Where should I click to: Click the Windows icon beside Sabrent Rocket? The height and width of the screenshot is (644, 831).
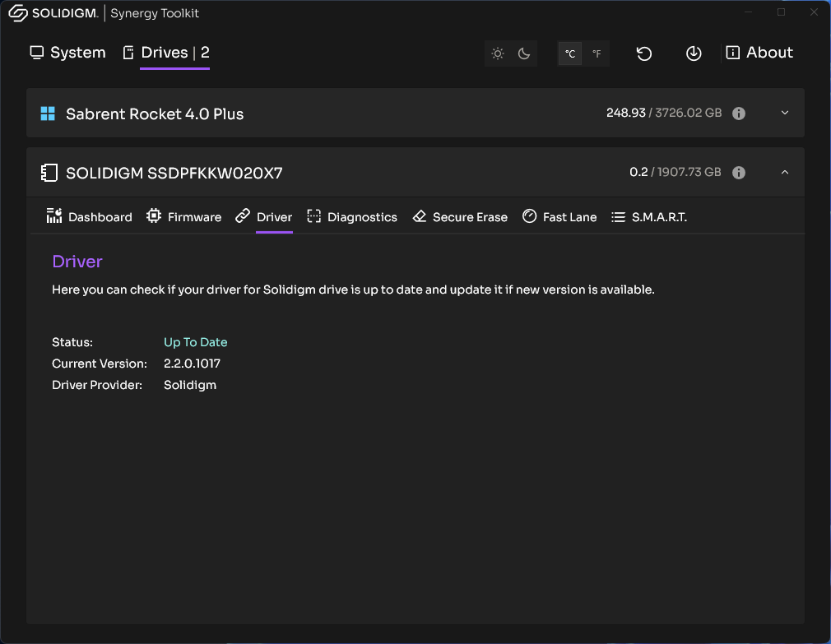(x=48, y=114)
